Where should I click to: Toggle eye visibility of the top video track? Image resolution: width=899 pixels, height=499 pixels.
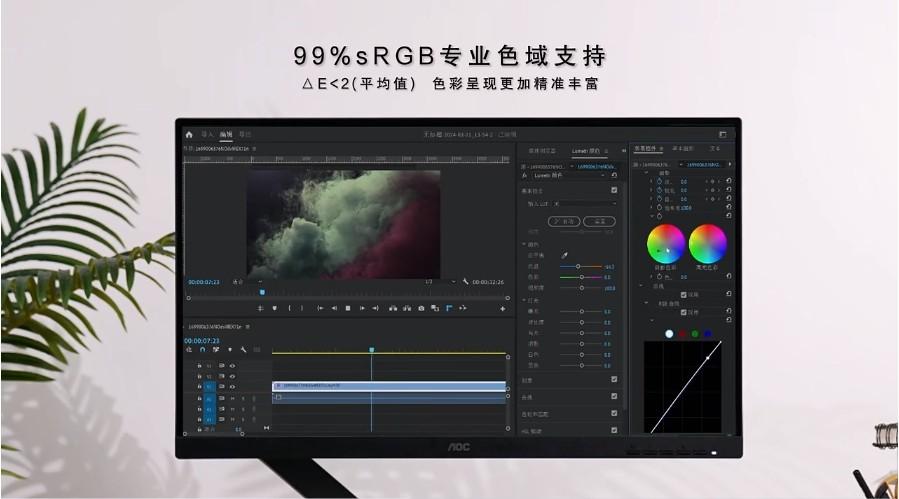pyautogui.click(x=232, y=365)
